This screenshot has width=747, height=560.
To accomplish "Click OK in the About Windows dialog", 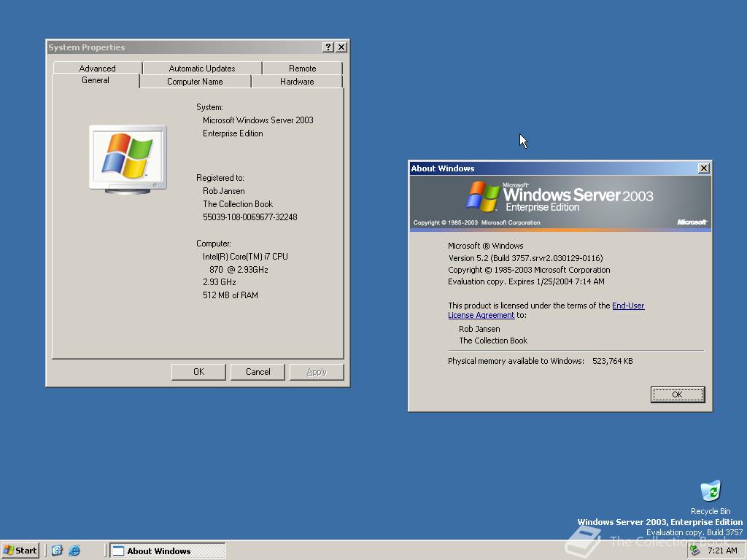I will (678, 394).
